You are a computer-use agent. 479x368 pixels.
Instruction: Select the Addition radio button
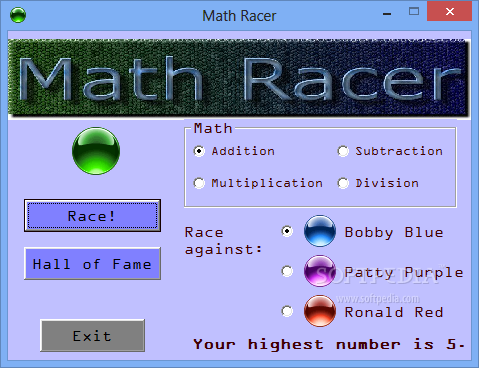point(199,151)
